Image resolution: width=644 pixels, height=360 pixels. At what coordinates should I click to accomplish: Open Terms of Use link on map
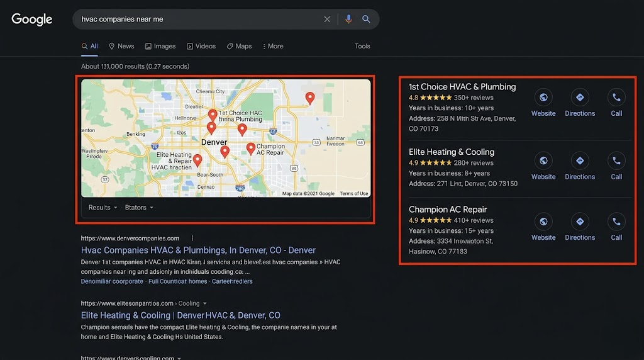[x=353, y=194]
